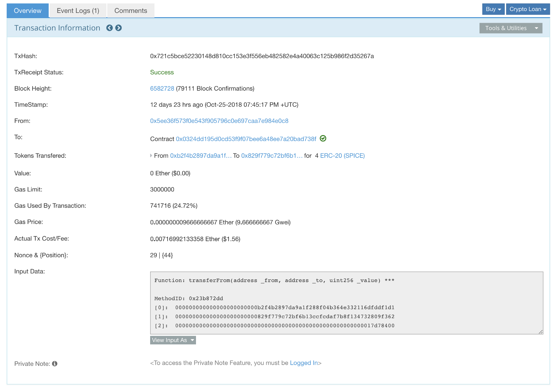Screen dimensions: 560x392
Task: Click the Success status text
Action: pos(162,72)
